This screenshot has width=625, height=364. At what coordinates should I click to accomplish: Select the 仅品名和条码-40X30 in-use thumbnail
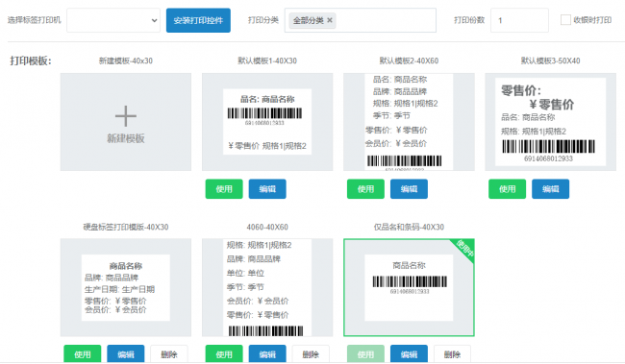point(409,287)
